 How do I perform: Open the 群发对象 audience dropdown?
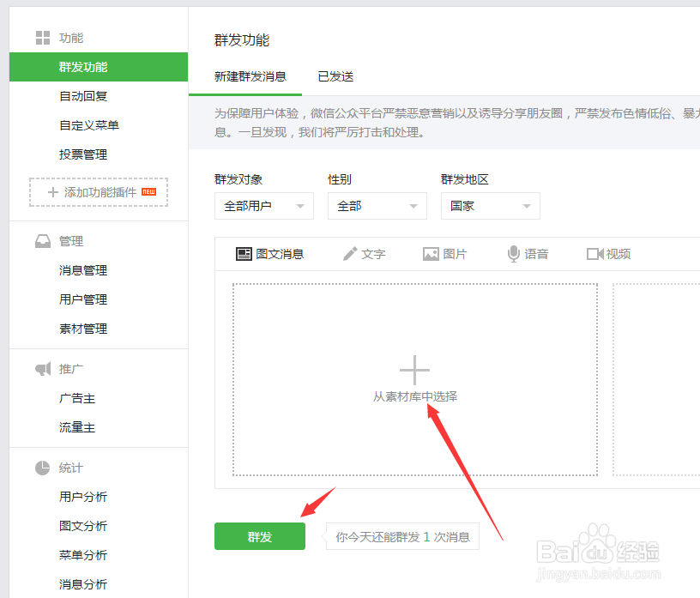coord(263,206)
